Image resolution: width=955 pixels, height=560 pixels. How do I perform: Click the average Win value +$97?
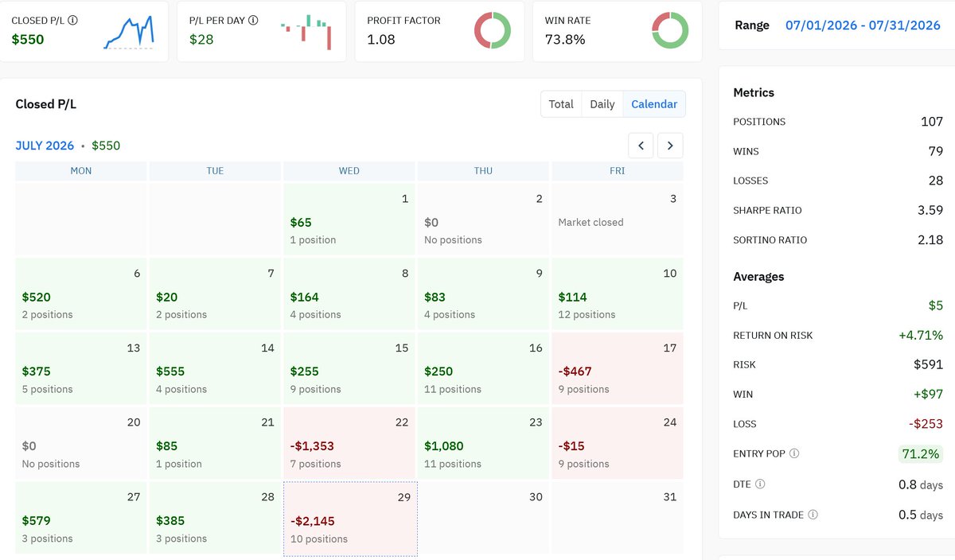tap(928, 394)
